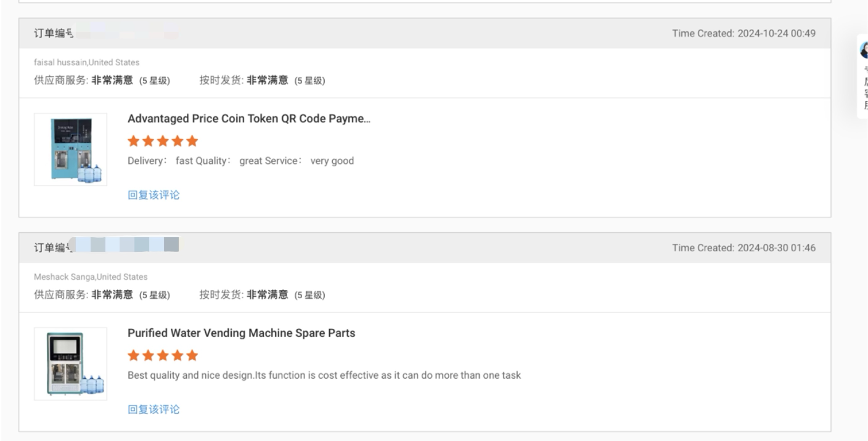Reply to Meshack Sanga's review
Screen dimensions: 868x441
(154, 410)
